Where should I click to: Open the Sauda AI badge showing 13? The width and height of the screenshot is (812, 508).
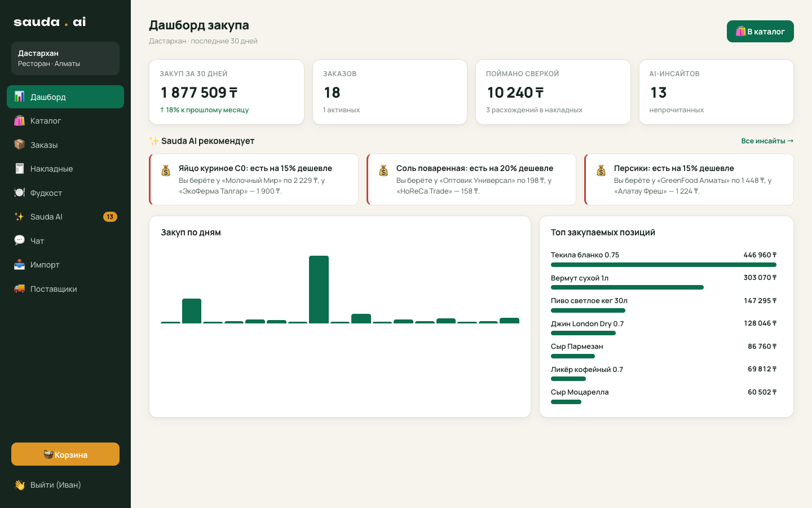[110, 217]
